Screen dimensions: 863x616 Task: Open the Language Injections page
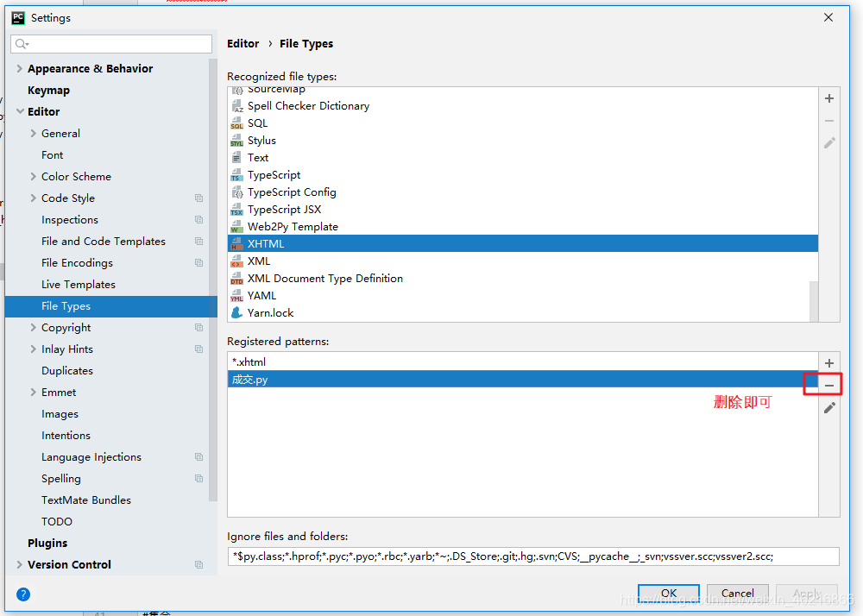point(91,457)
